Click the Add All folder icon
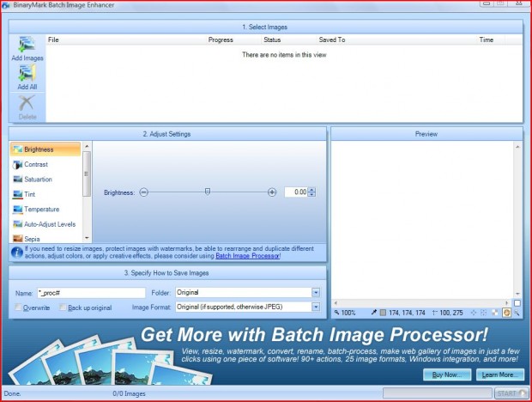532x402 pixels. 27,73
